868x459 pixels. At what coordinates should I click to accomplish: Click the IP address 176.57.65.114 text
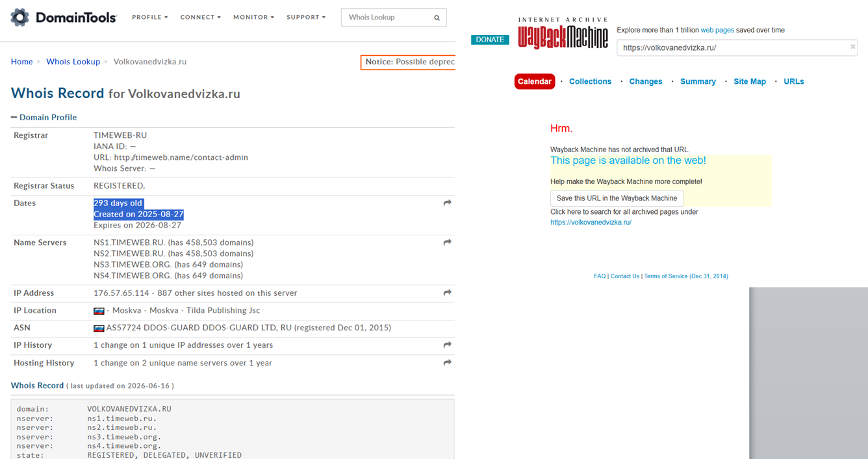[x=121, y=293]
